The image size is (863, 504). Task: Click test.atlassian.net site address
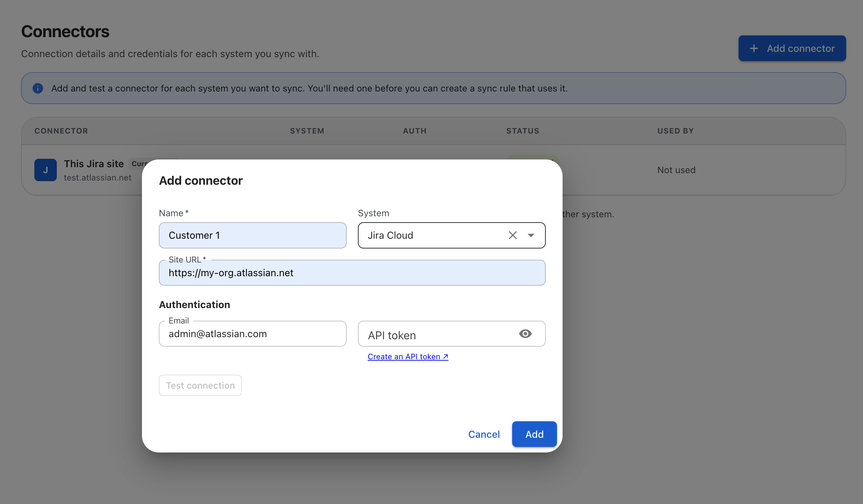coord(97,178)
